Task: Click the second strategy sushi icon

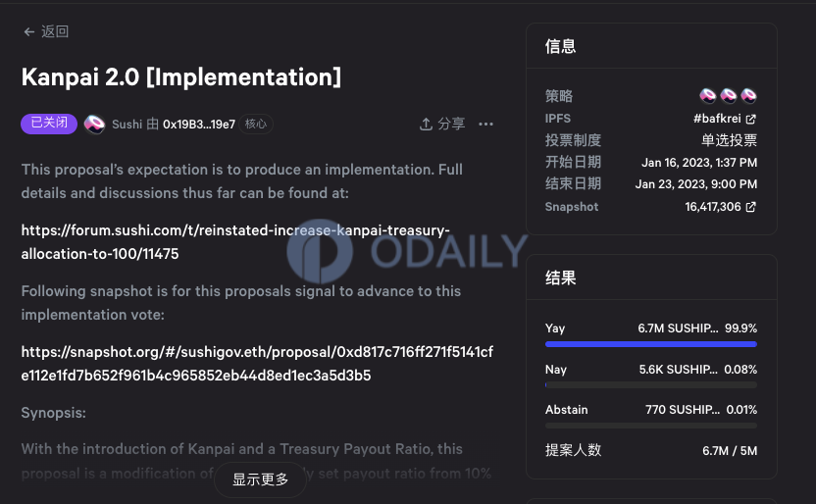Action: coord(728,95)
